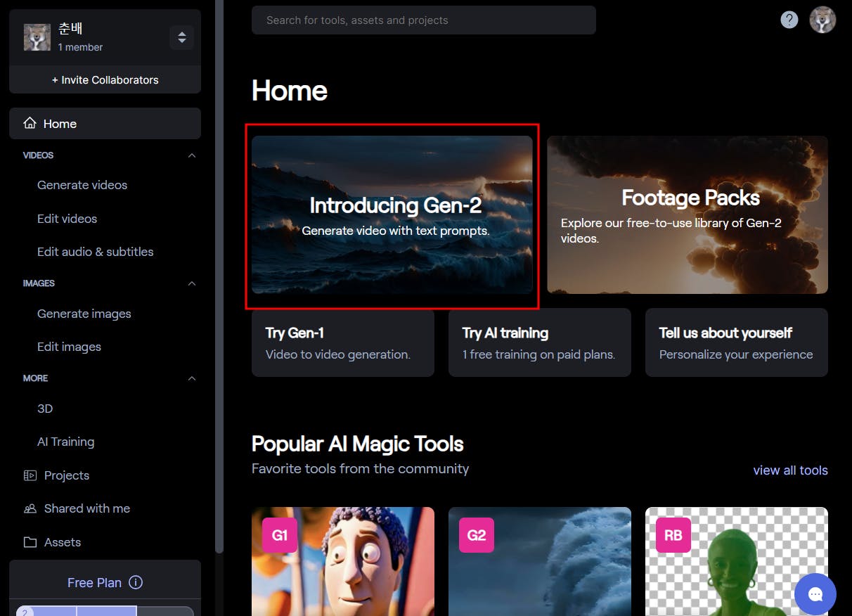Click the workspace avatar image
Viewport: 852px width, 616px height.
click(x=37, y=37)
